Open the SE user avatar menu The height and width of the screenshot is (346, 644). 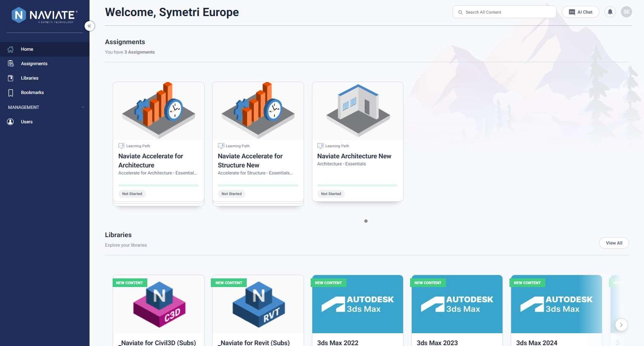tap(627, 12)
